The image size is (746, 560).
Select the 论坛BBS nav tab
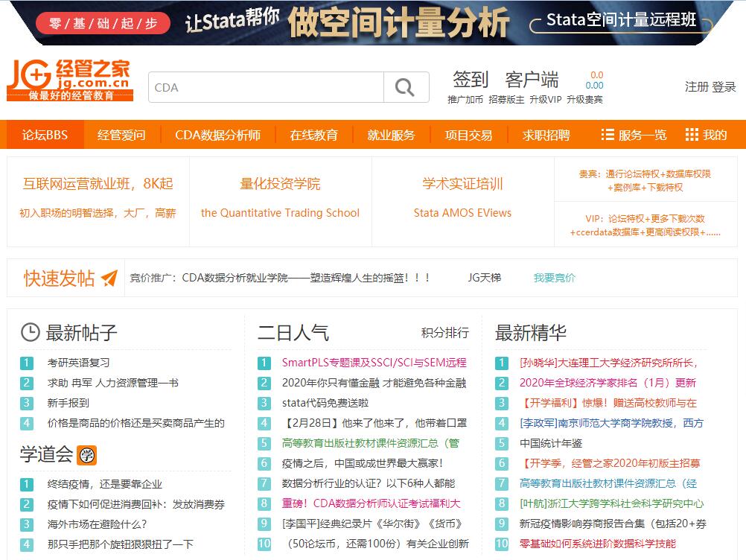45,135
